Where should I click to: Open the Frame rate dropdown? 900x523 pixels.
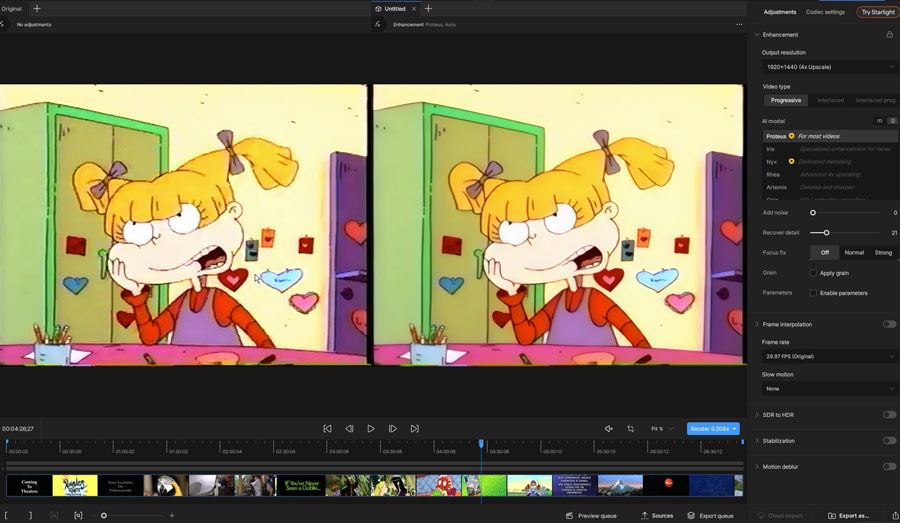[829, 357]
